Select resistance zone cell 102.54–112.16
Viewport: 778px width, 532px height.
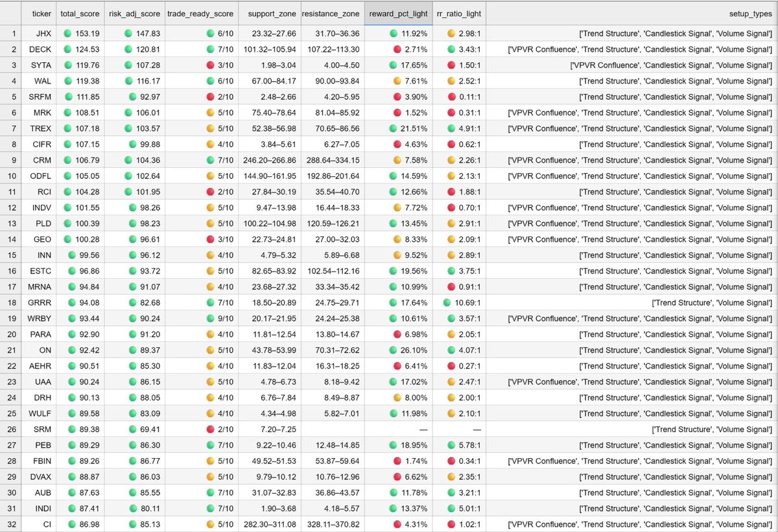pyautogui.click(x=332, y=271)
